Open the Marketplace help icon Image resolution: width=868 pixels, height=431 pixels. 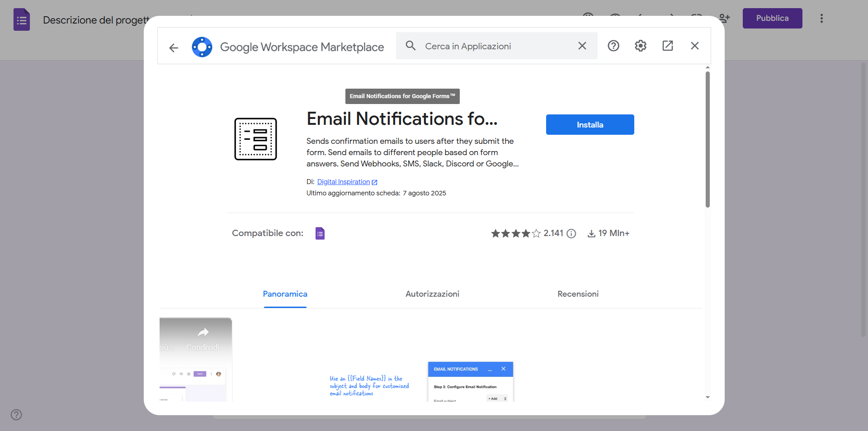pos(613,46)
